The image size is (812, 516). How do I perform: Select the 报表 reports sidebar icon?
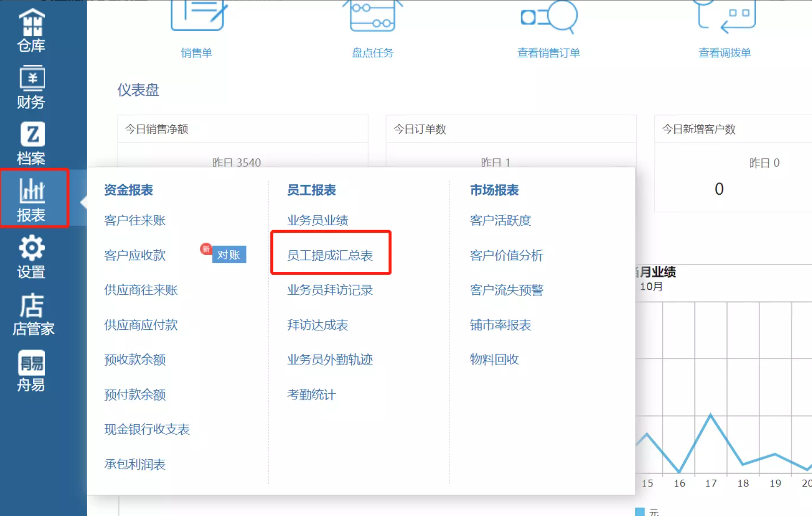click(32, 199)
